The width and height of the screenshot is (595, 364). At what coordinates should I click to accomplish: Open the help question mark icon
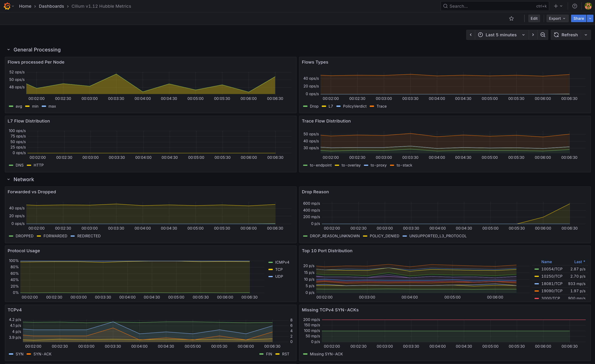coord(575,6)
